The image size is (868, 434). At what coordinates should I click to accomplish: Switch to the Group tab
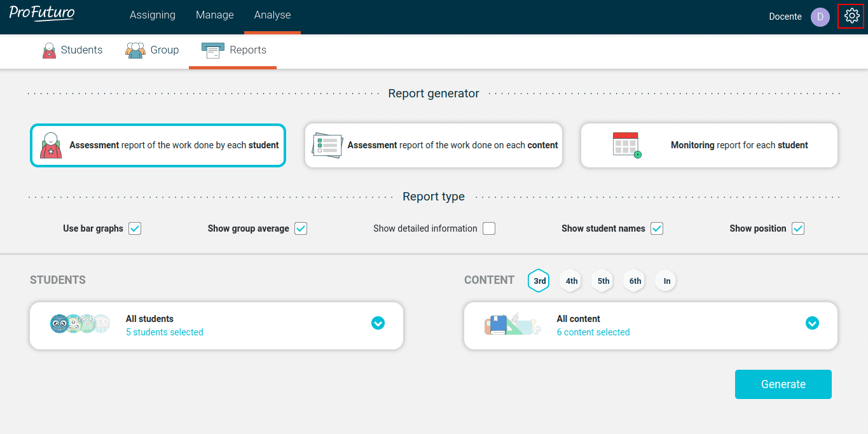point(153,50)
